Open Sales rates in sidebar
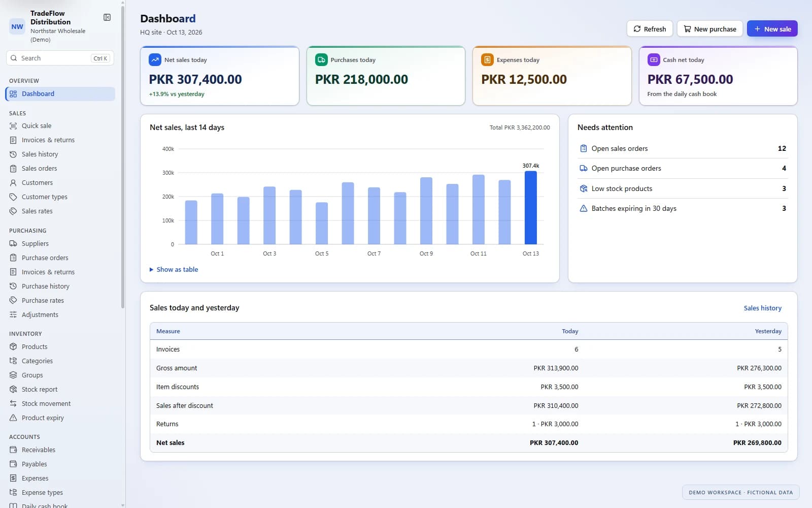 pos(60,211)
